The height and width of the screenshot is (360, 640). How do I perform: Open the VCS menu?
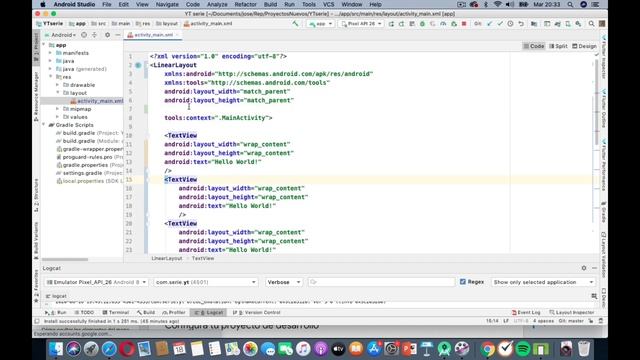coord(329,4)
